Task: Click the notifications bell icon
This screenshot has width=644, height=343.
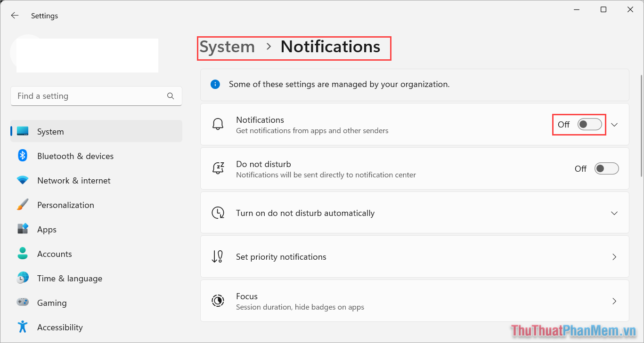Action: tap(218, 124)
